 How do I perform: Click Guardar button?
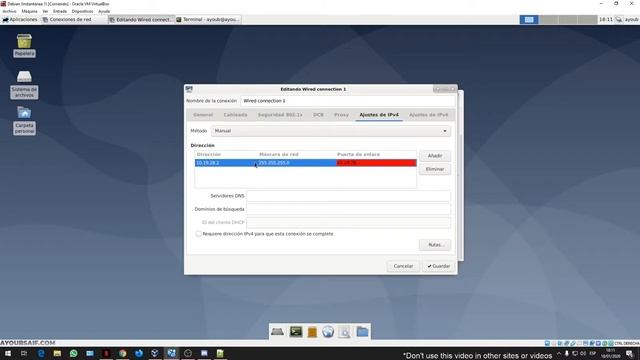pyautogui.click(x=439, y=266)
